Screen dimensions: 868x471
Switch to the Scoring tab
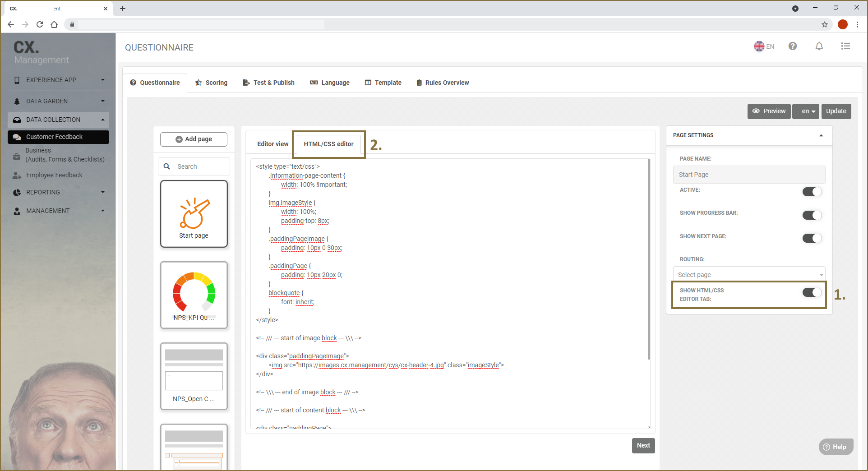(x=211, y=83)
